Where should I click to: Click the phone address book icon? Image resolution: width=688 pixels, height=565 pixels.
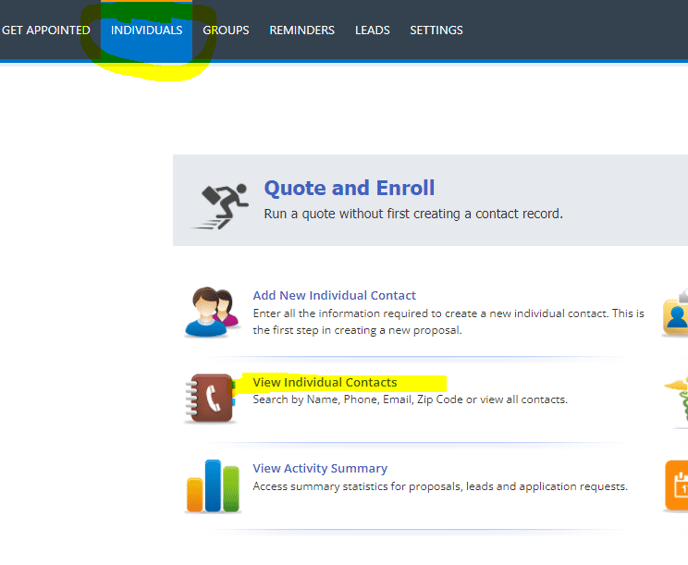[x=211, y=398]
